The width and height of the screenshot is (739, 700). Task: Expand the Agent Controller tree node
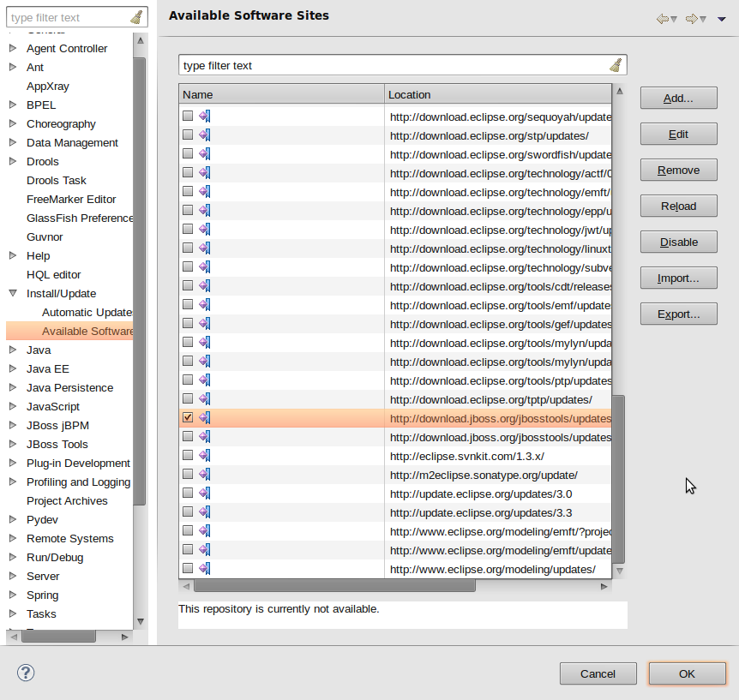pyautogui.click(x=13, y=48)
